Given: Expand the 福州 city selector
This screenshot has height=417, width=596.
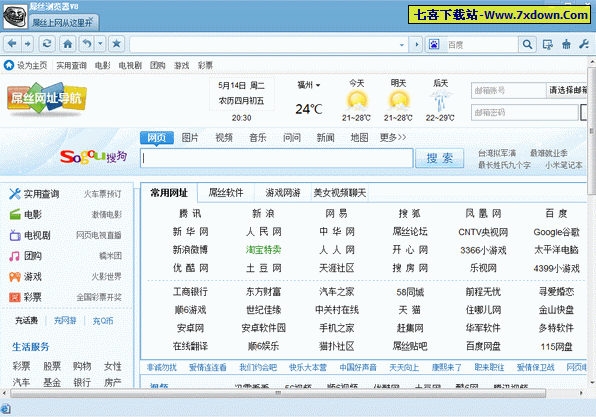Looking at the screenshot, I should (x=309, y=85).
